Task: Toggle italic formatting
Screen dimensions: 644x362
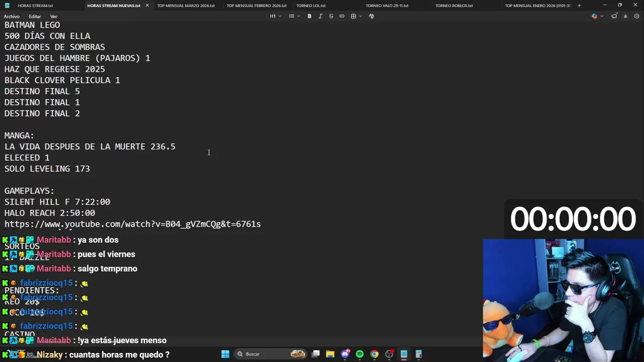Action: click(x=320, y=16)
